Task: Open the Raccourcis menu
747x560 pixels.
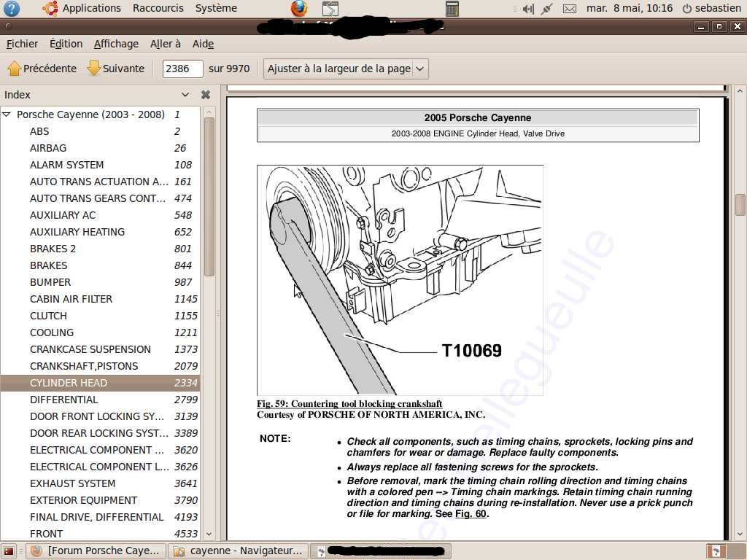Action: tap(158, 8)
